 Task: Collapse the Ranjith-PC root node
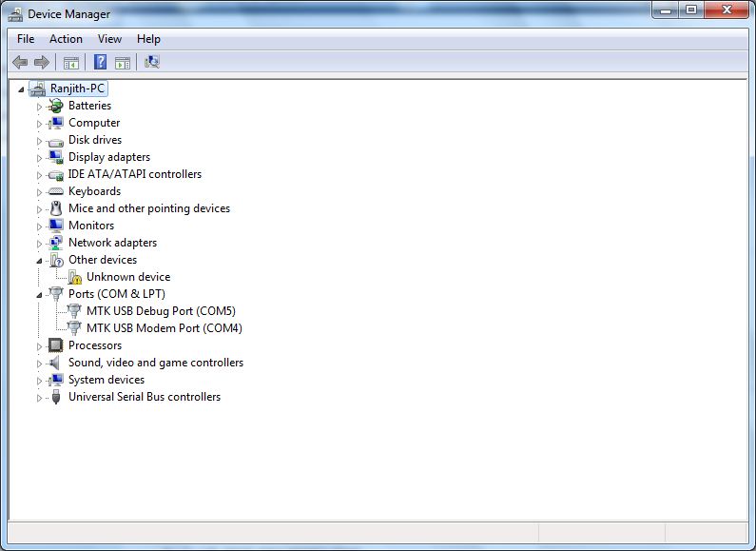(21, 89)
